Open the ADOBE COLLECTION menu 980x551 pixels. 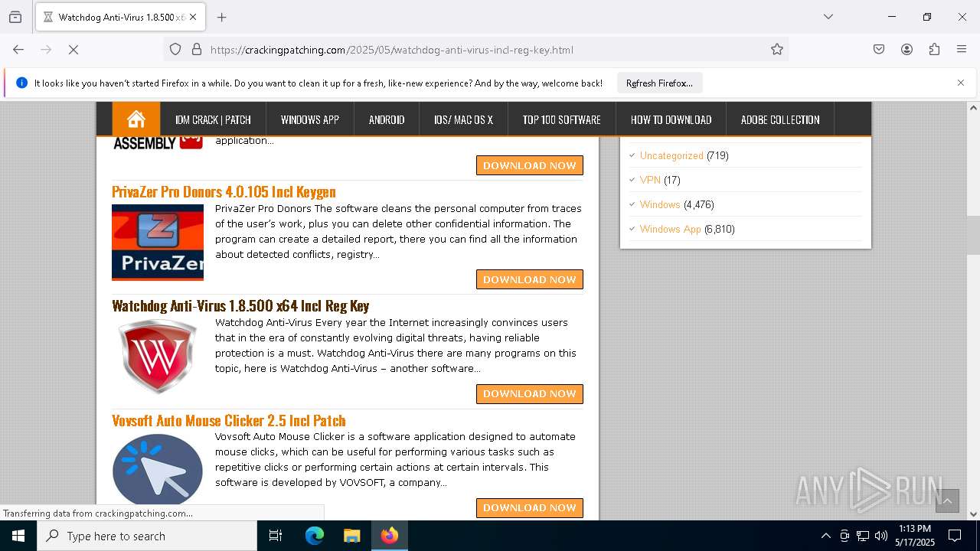(x=780, y=119)
